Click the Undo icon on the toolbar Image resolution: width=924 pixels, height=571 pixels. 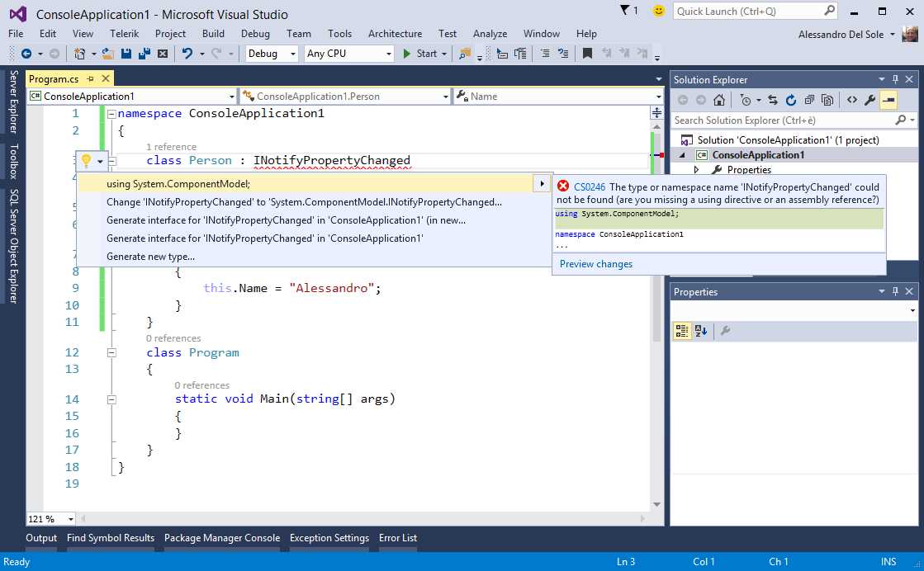[189, 53]
